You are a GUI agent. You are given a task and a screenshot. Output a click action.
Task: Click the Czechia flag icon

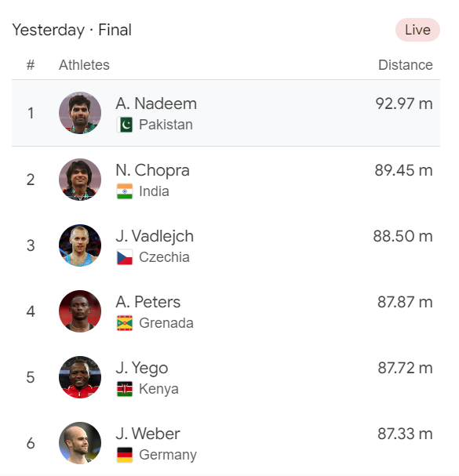(x=125, y=257)
